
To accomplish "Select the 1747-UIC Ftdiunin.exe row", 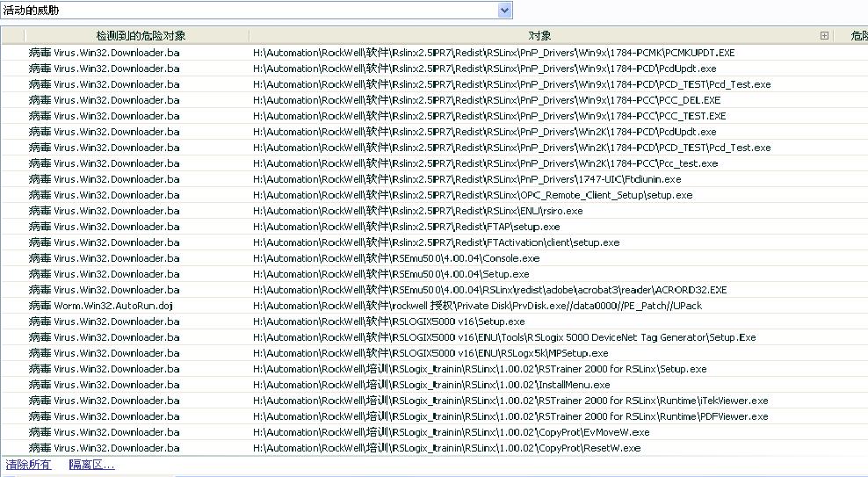I will point(434,179).
